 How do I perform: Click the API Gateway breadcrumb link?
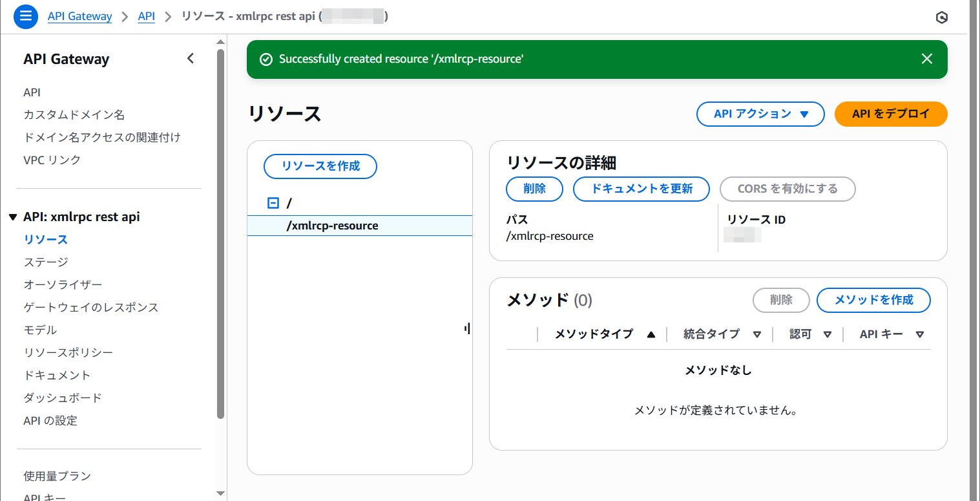click(79, 16)
